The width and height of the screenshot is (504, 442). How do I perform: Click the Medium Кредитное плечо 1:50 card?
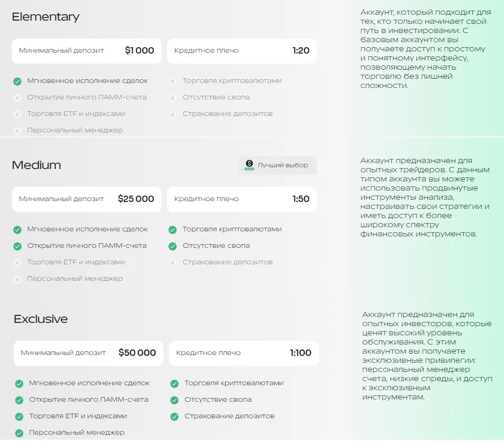tap(242, 199)
